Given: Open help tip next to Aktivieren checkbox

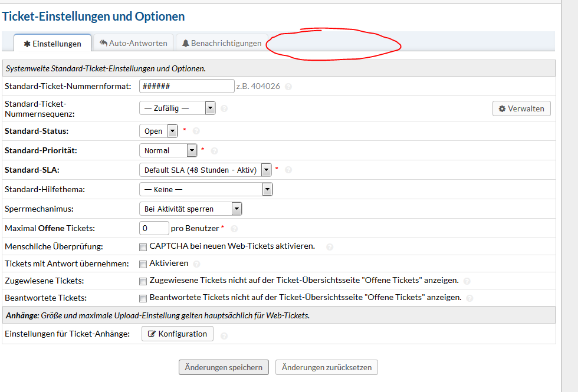Looking at the screenshot, I should (x=197, y=264).
